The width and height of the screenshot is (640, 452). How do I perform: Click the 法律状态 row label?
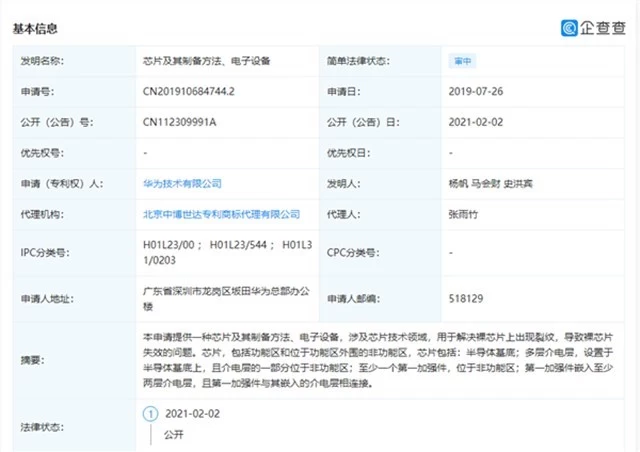pyautogui.click(x=40, y=426)
